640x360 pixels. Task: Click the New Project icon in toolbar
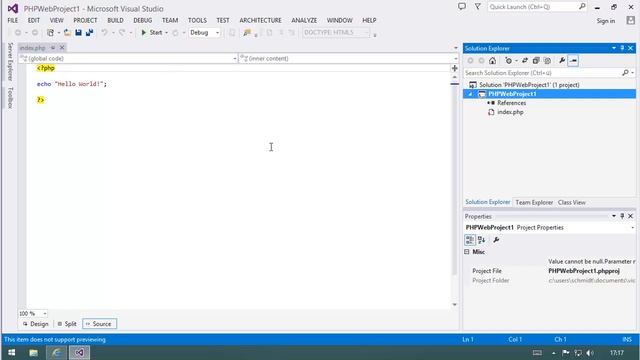coord(50,33)
